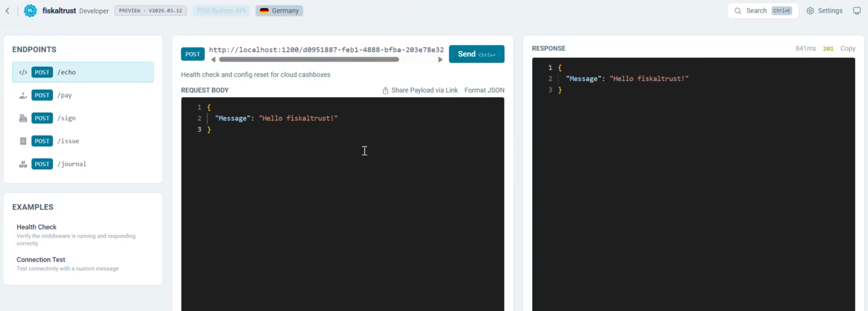This screenshot has width=868, height=311.
Task: Select the POST /pay endpoint
Action: tap(83, 95)
